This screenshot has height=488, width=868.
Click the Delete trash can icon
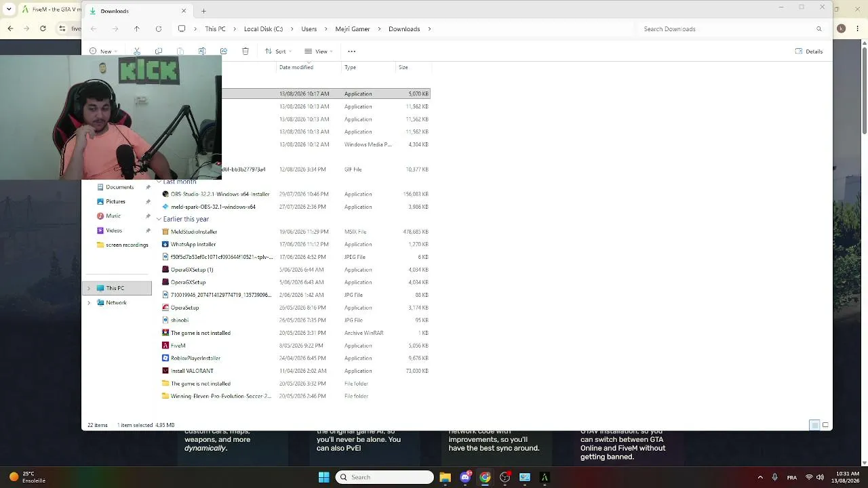tap(245, 52)
